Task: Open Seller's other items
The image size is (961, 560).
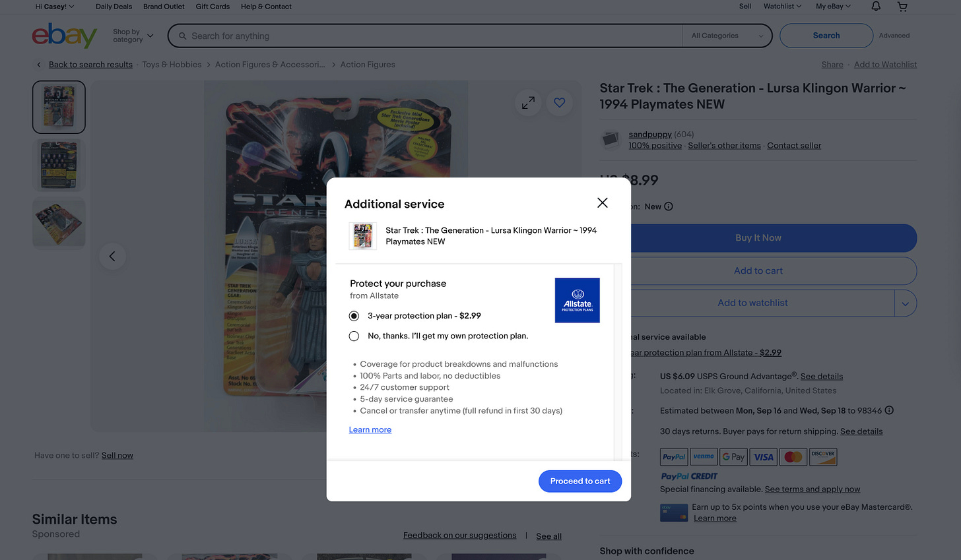Action: (724, 146)
